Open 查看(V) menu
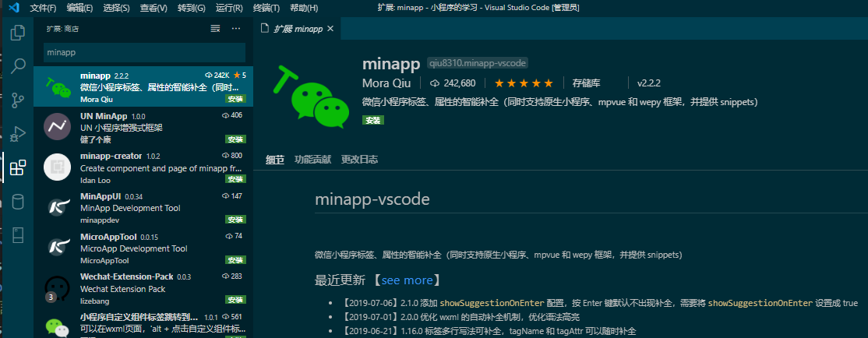 pos(153,9)
